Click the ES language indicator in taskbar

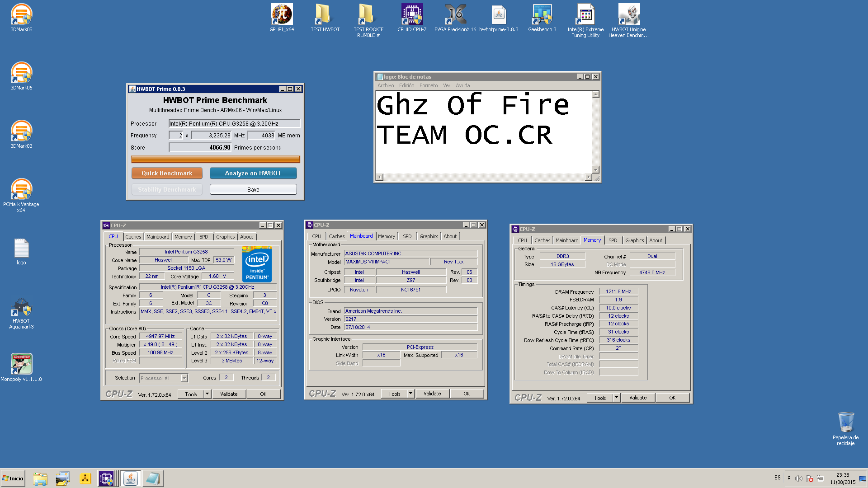777,478
